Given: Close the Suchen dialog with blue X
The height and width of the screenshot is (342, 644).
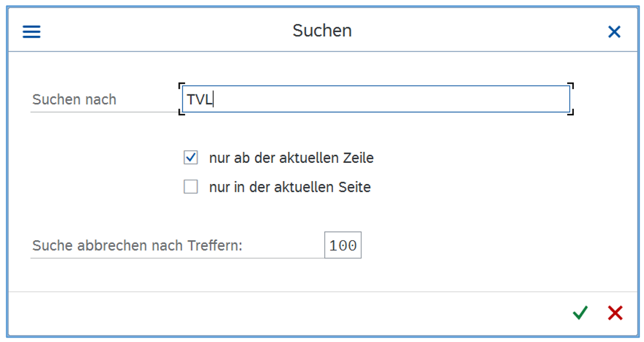Looking at the screenshot, I should point(614,31).
